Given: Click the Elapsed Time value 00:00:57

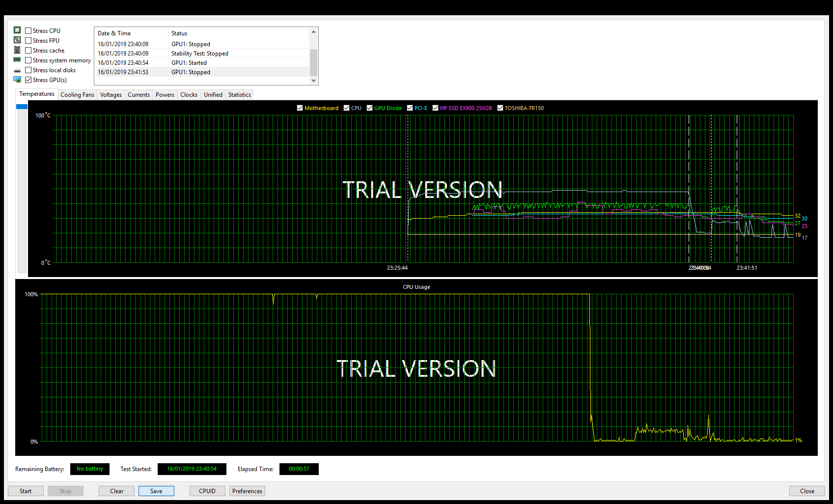Looking at the screenshot, I should (x=299, y=469).
